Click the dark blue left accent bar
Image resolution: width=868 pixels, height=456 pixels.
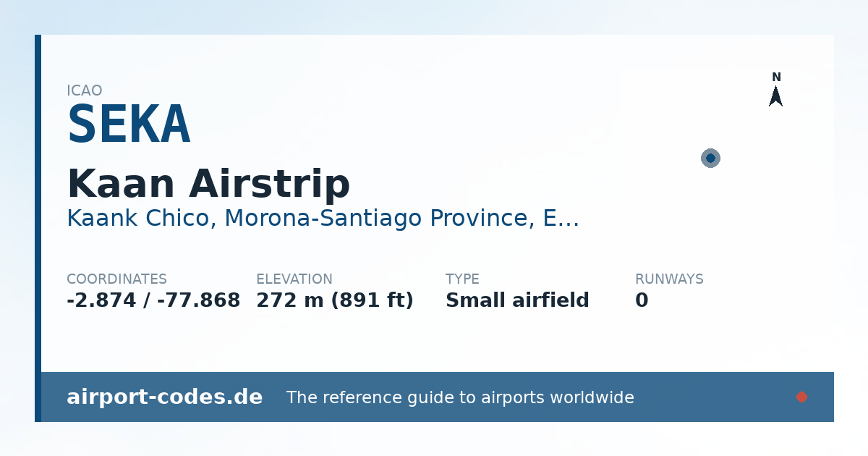coord(38,228)
